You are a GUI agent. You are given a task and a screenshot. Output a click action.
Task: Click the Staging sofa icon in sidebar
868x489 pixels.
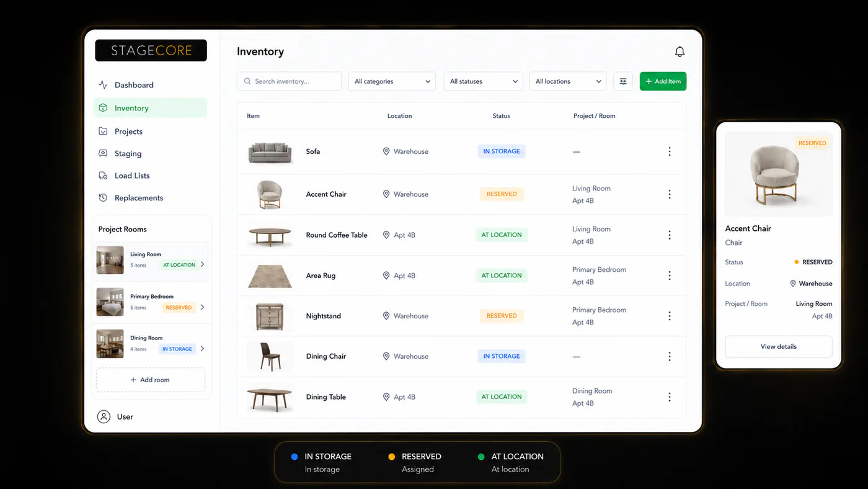coord(103,153)
